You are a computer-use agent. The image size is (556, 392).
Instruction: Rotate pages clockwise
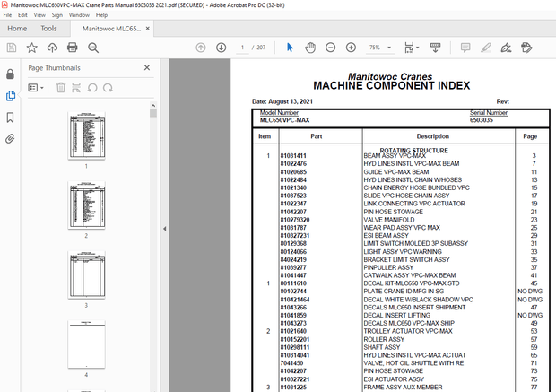108,88
